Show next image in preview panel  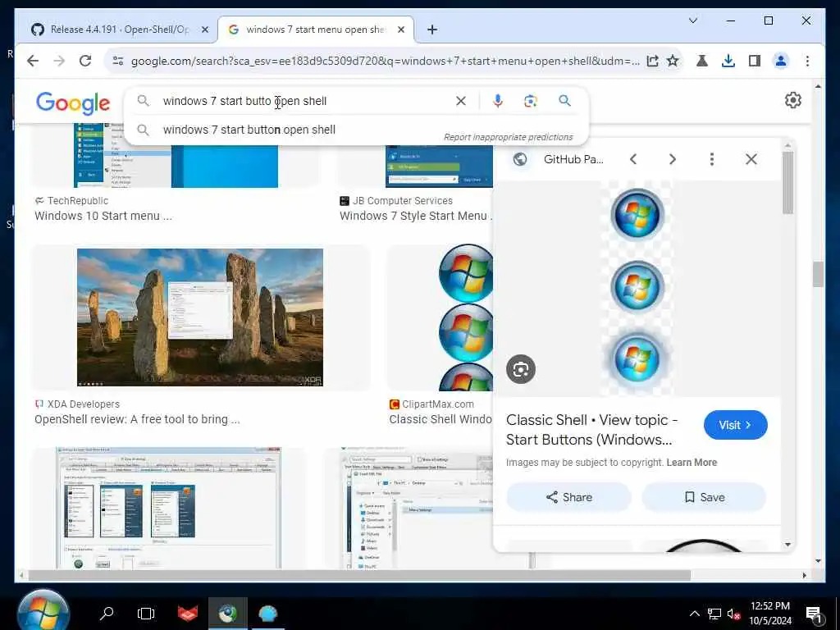point(673,159)
